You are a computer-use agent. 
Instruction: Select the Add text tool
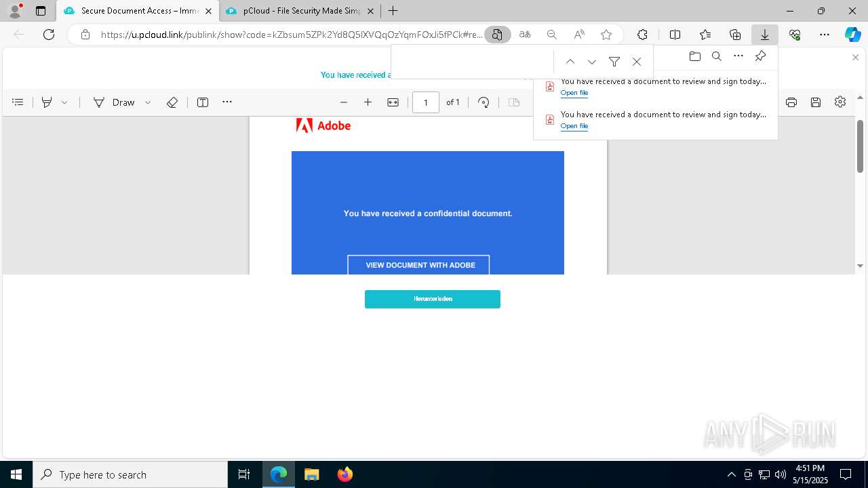[x=203, y=102]
